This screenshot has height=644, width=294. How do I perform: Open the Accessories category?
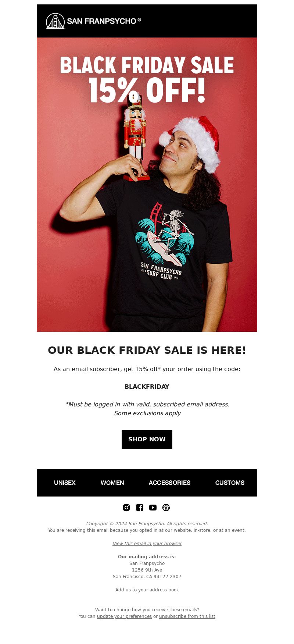(169, 483)
